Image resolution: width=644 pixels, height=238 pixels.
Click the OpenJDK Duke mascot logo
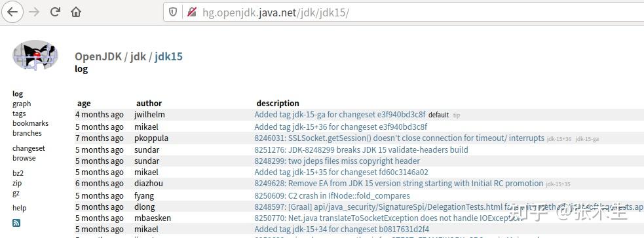click(35, 55)
